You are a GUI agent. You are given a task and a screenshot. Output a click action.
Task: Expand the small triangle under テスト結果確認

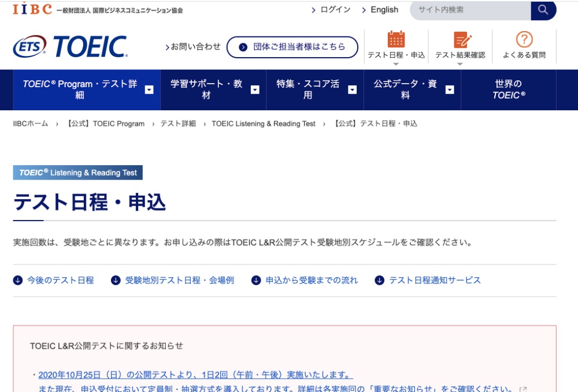(460, 64)
